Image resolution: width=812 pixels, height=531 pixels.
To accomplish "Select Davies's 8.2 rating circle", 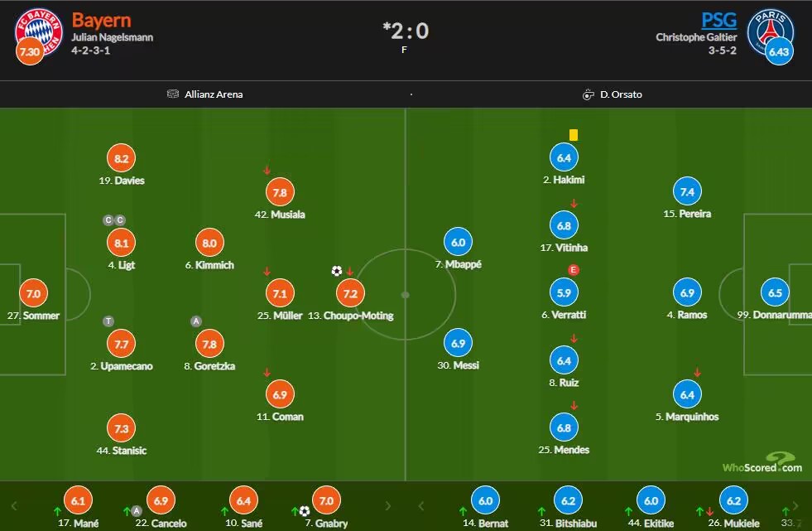I will (x=121, y=158).
